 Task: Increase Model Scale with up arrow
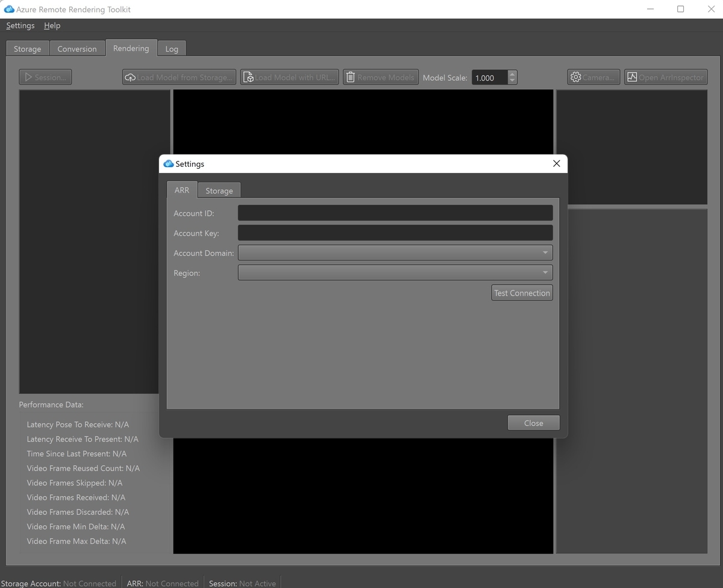click(512, 74)
